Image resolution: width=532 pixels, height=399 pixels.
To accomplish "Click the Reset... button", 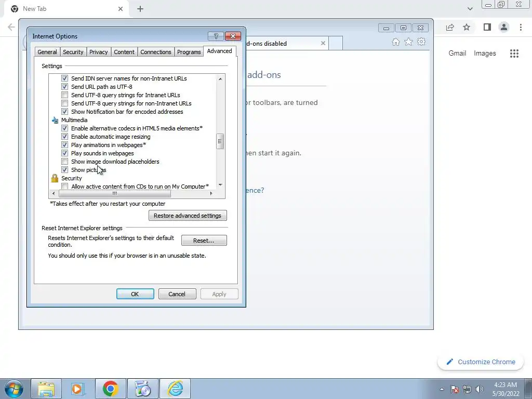I will coord(204,240).
